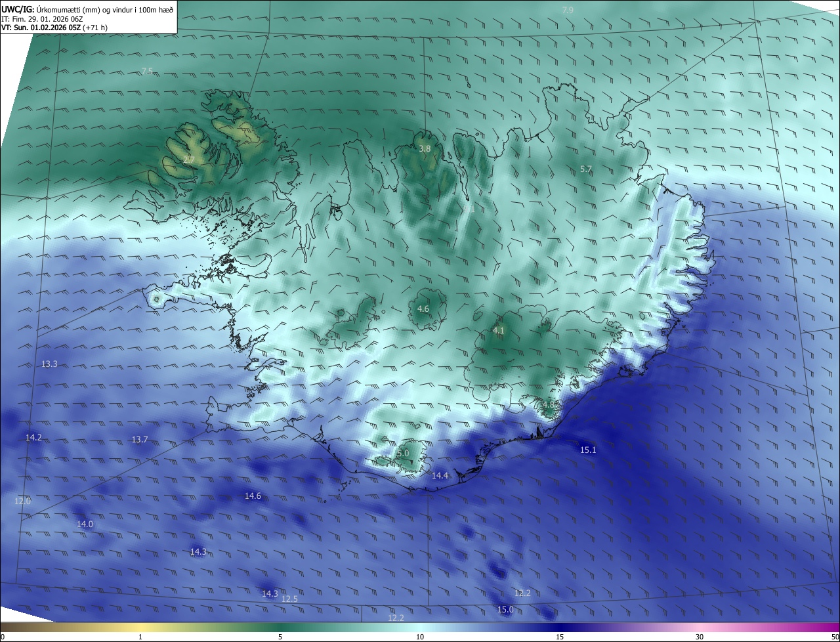
Task: Click the 5 tick on the colour scale
Action: 280,637
